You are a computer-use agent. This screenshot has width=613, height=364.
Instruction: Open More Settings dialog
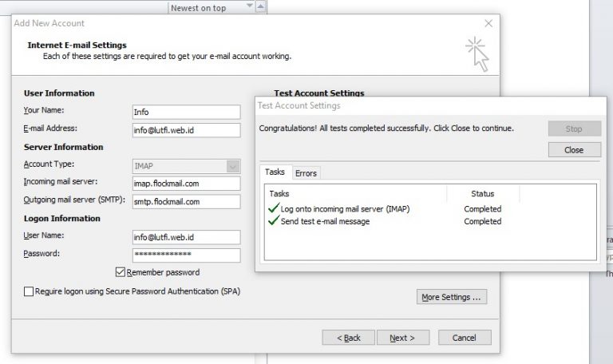point(452,297)
